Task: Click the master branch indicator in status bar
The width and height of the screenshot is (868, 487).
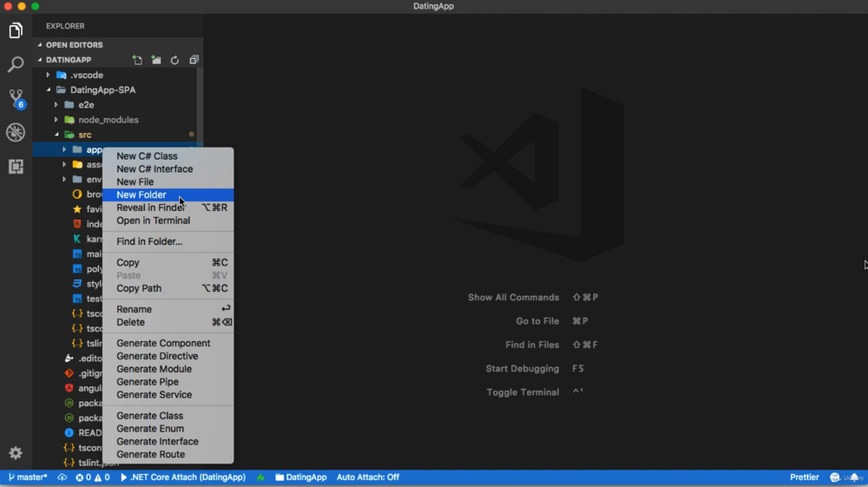Action: [x=28, y=477]
